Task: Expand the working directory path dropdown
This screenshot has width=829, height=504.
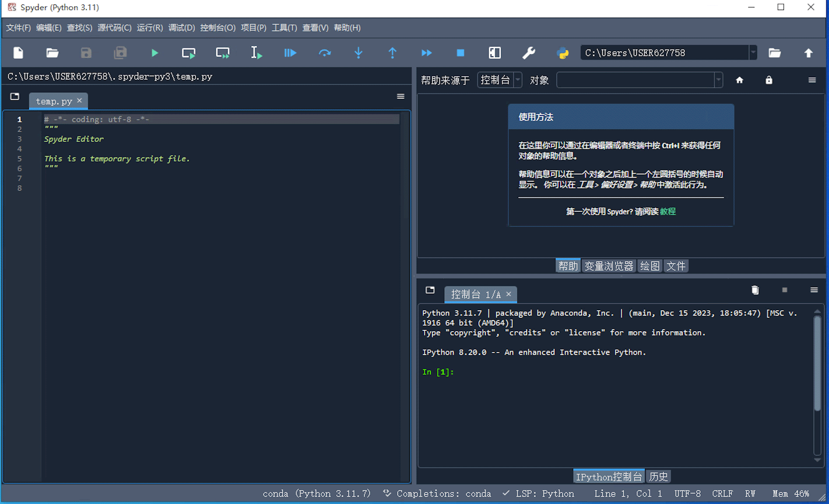Action: [x=753, y=53]
